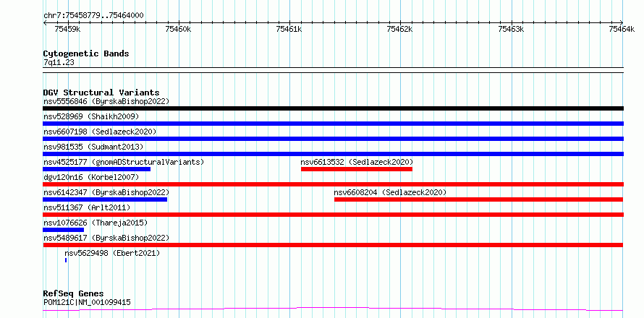The image size is (644, 318).
Task: Click the blue nsv6142347 variant bar
Action: pos(105,199)
